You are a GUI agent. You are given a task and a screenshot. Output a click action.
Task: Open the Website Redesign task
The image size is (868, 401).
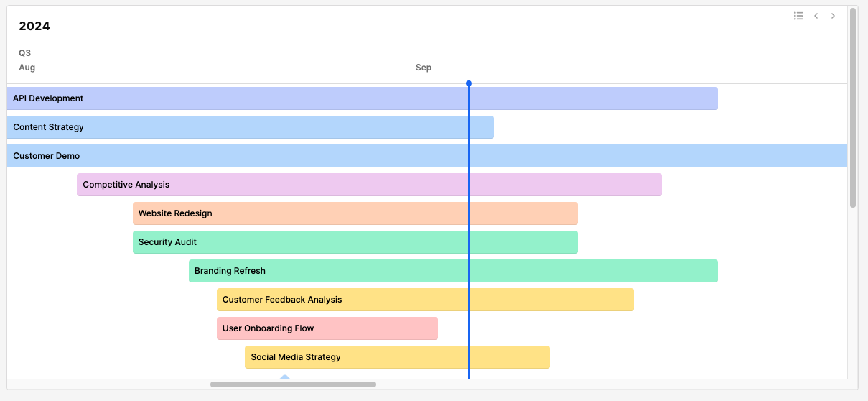355,213
